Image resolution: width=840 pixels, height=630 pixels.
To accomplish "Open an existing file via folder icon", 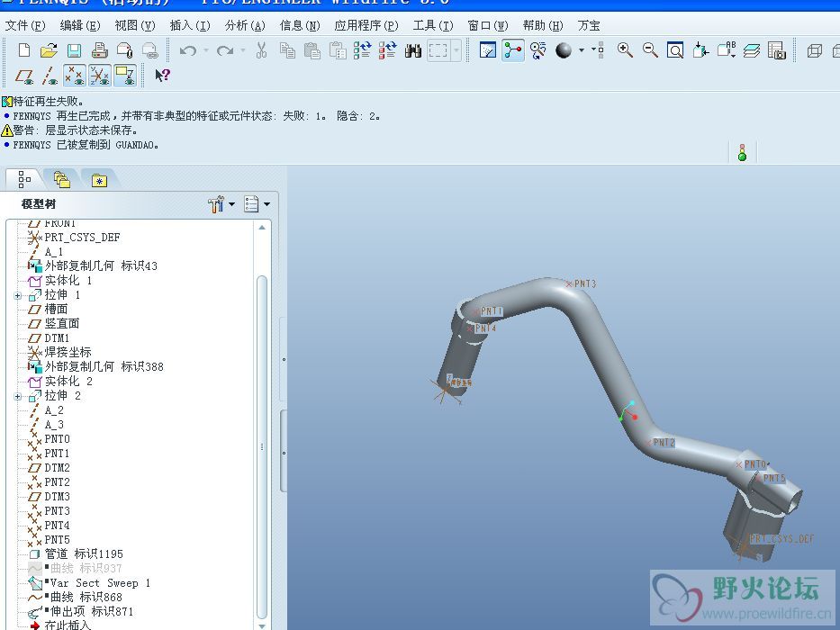I will 49,50.
